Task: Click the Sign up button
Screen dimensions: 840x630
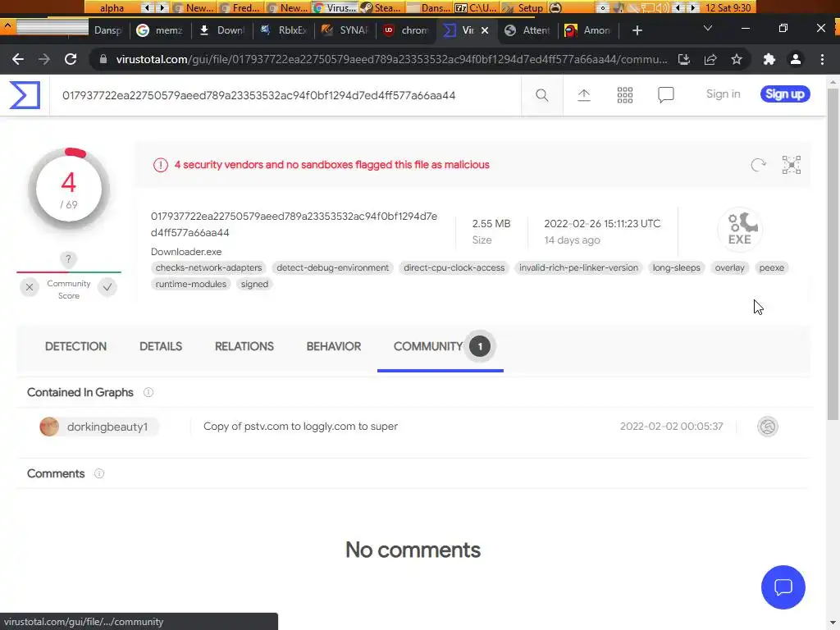Action: (785, 94)
